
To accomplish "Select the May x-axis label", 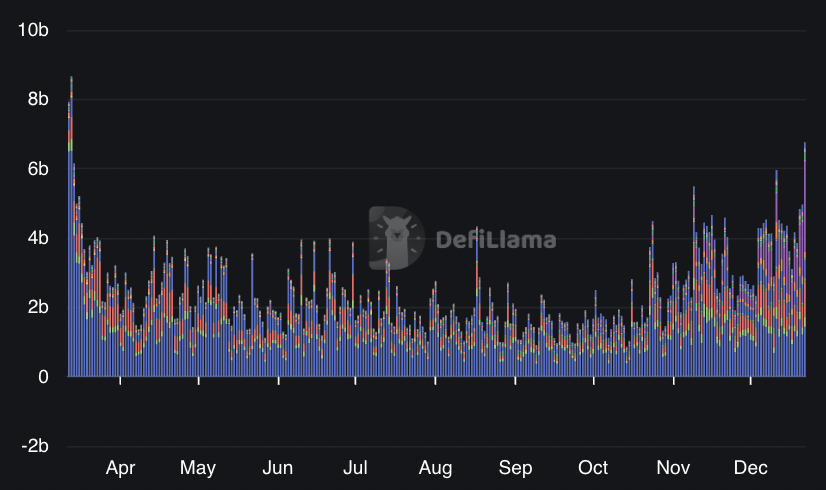I will click(x=198, y=468).
